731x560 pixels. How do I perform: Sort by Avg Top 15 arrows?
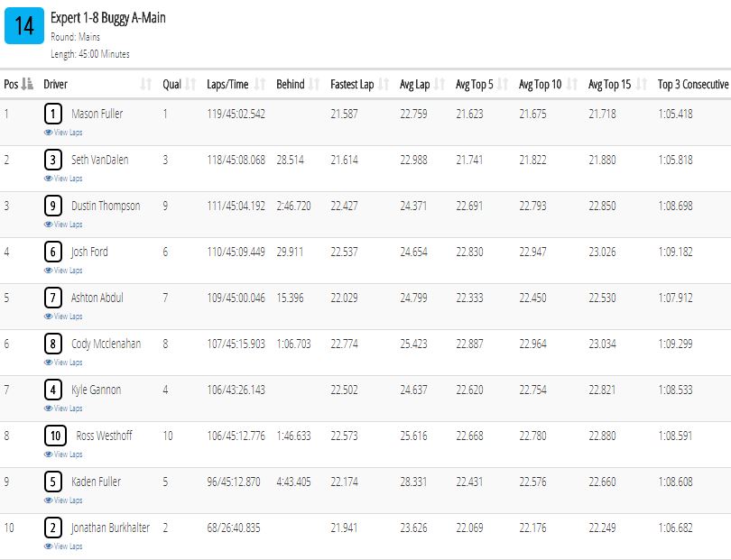click(x=642, y=84)
